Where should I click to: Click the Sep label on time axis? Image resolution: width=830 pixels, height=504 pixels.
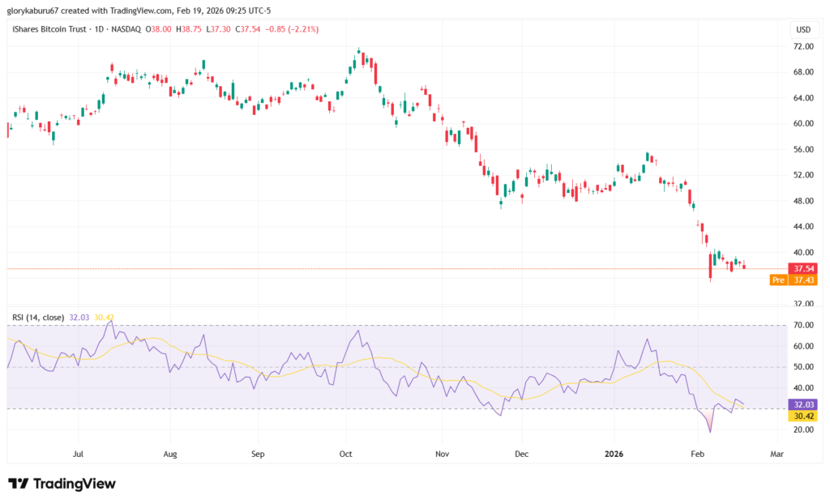(x=258, y=454)
